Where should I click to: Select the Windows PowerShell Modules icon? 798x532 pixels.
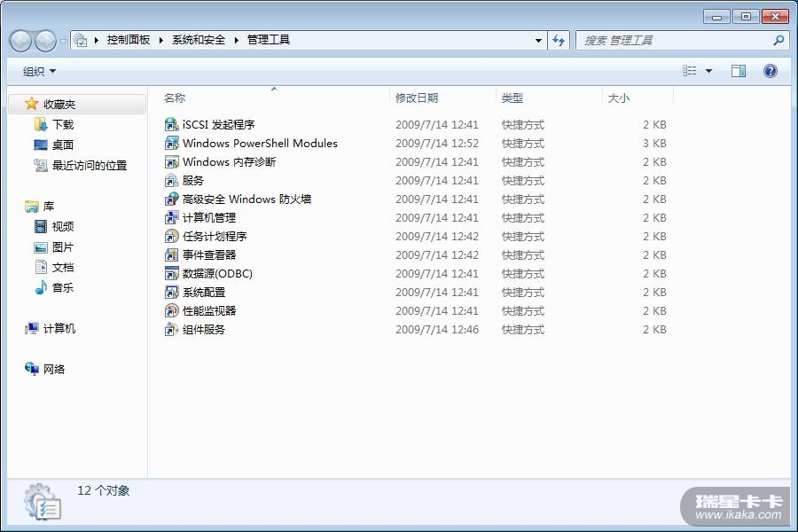[171, 143]
